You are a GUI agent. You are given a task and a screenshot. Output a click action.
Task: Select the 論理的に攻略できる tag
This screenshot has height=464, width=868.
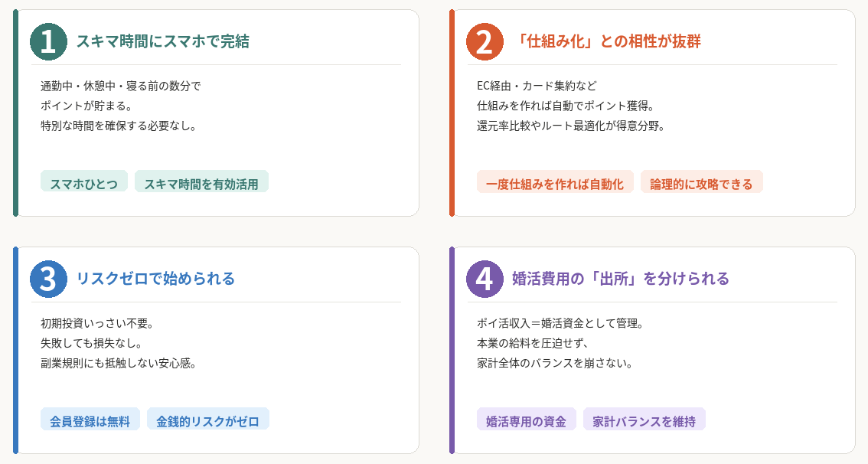tap(701, 183)
